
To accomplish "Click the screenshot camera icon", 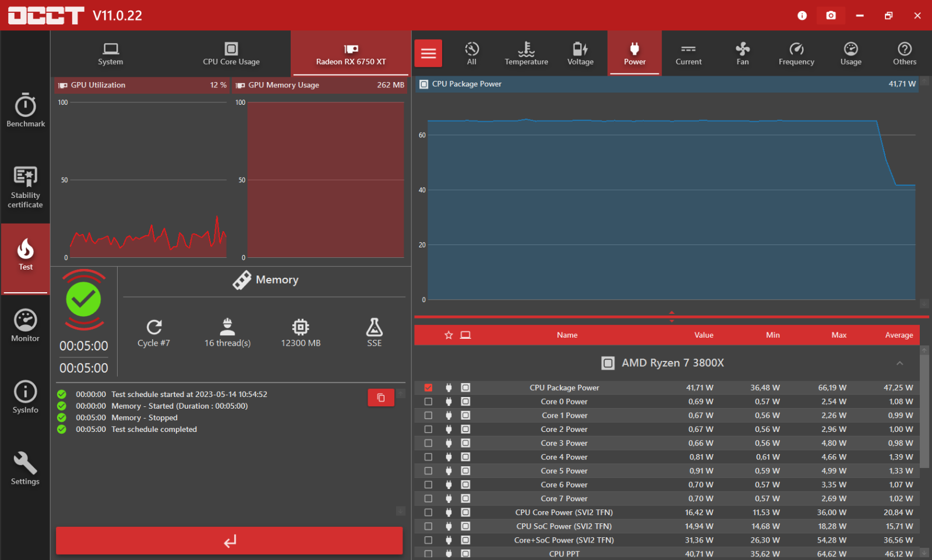I will [831, 15].
